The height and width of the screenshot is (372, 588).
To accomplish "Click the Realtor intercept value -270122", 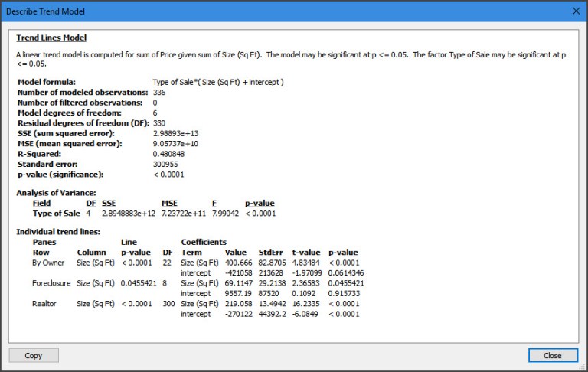I will coord(240,313).
